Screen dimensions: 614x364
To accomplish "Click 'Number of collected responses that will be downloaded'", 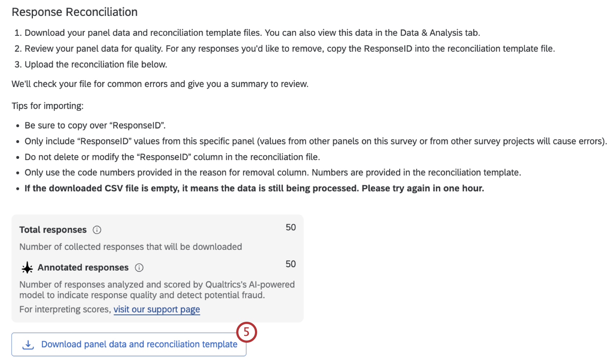I will tap(131, 247).
